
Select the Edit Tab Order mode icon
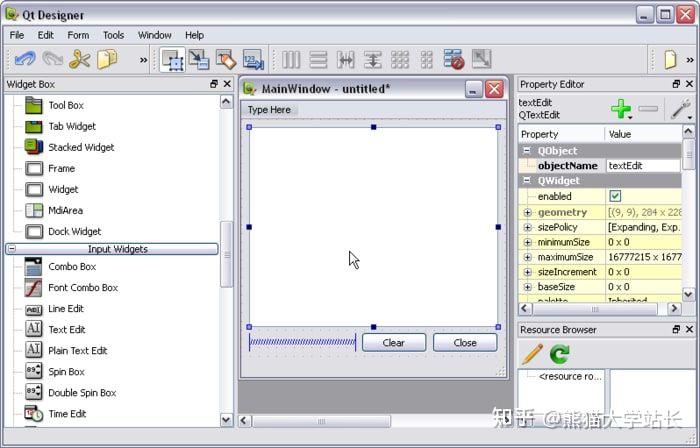[x=253, y=59]
